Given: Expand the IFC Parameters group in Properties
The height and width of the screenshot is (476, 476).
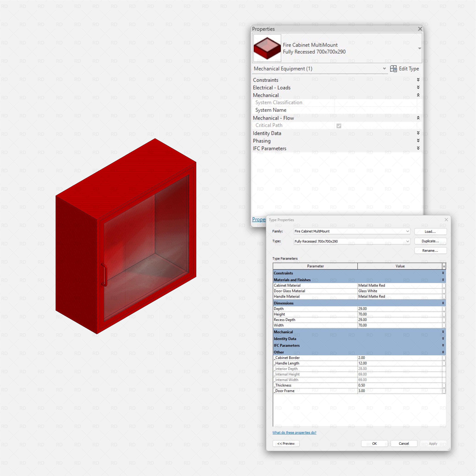Looking at the screenshot, I should [418, 148].
